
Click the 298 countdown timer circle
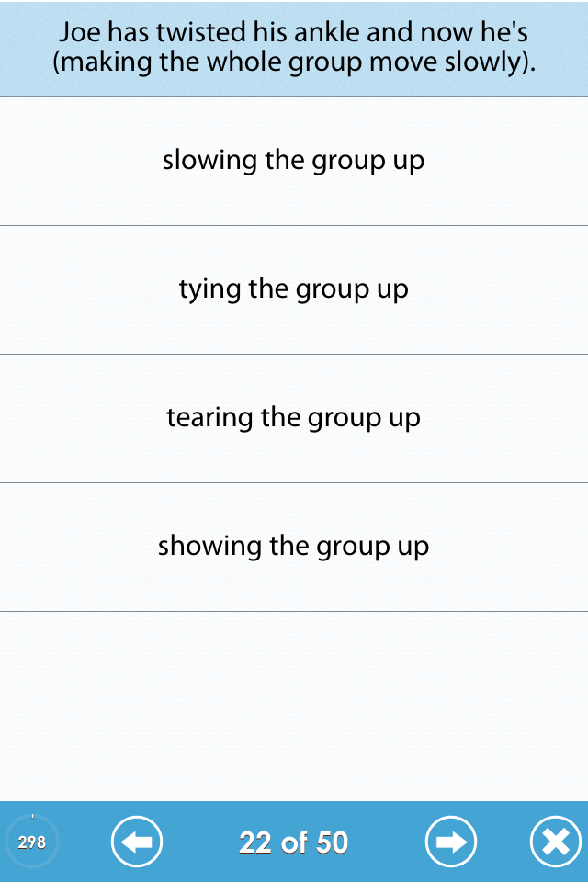tap(32, 842)
